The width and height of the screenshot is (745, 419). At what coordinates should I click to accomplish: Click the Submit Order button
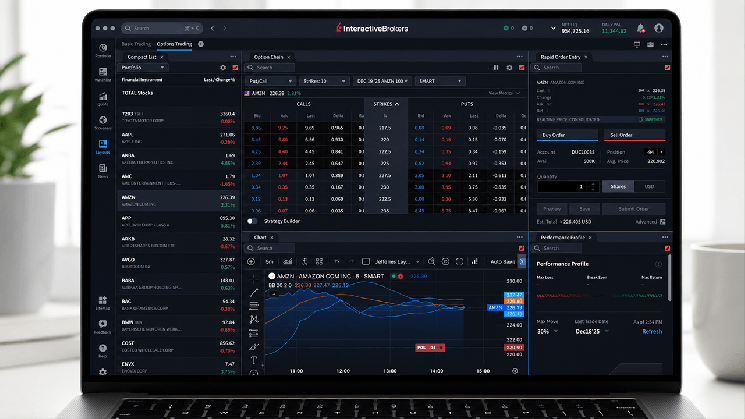click(x=633, y=209)
